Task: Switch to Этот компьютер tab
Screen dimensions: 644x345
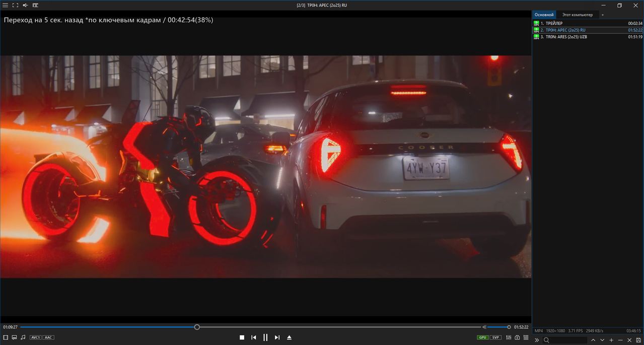Action: click(578, 15)
